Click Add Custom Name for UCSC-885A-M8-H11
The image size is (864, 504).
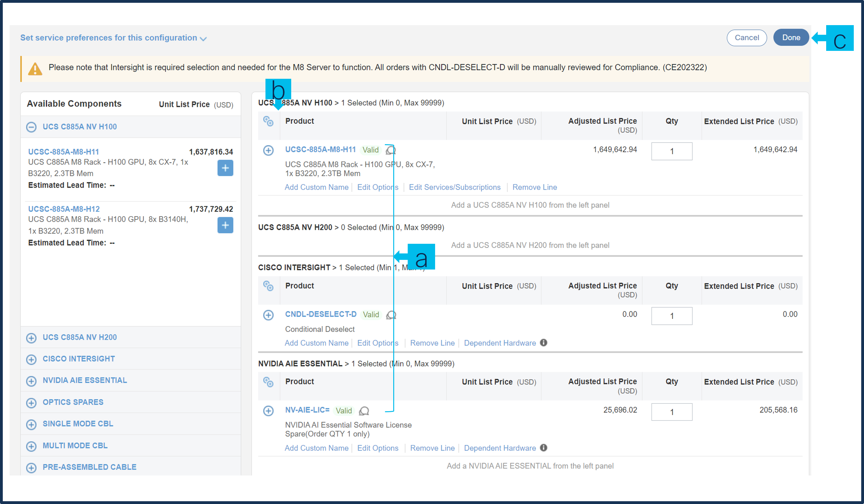[316, 187]
